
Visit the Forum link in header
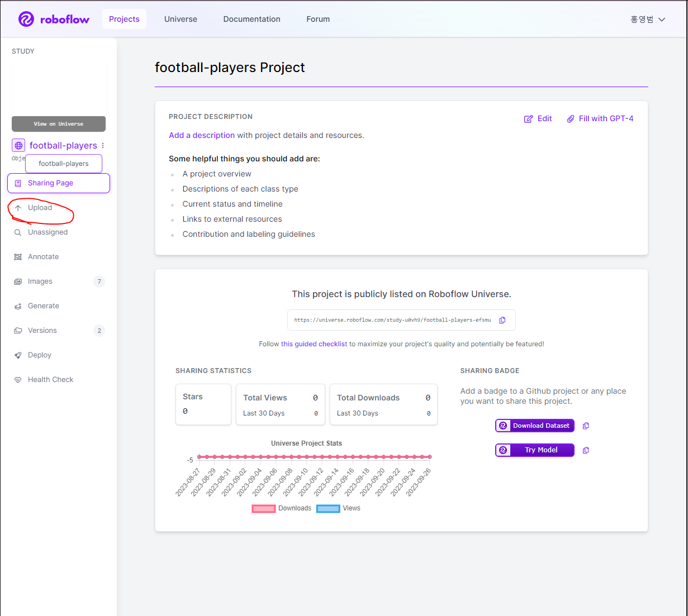[x=318, y=19]
